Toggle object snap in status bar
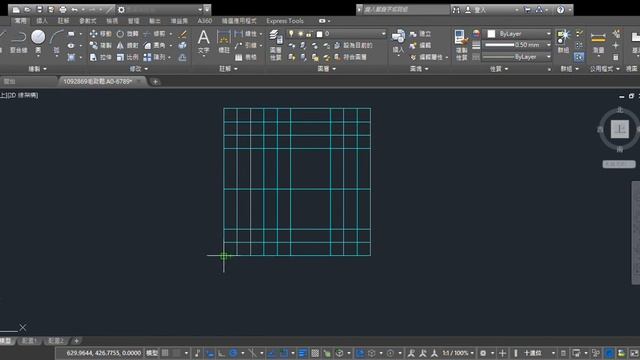Screen dimensions: 640x360 [x=284, y=353]
